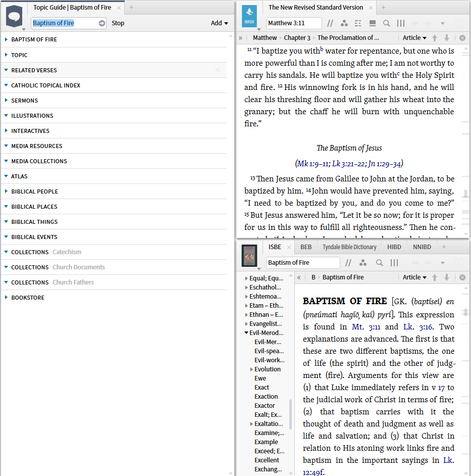Viewport: 471px width, 476px height.
Task: Switch to the NNIBD tab
Action: [x=422, y=247]
